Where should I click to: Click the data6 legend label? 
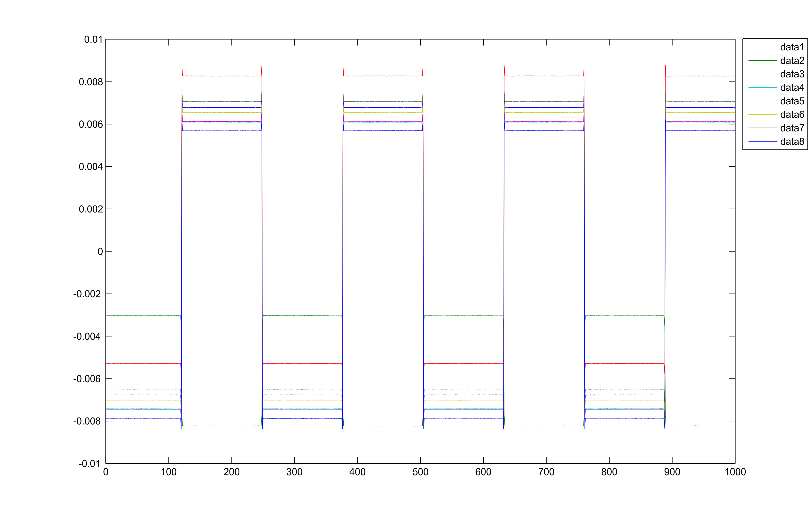[x=792, y=115]
